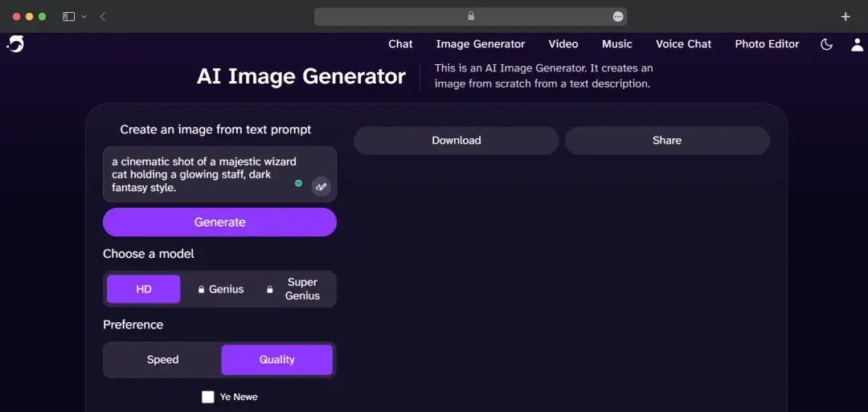Screen dimensions: 868x412
Task: Click the green status dot in prompt box
Action: 298,183
